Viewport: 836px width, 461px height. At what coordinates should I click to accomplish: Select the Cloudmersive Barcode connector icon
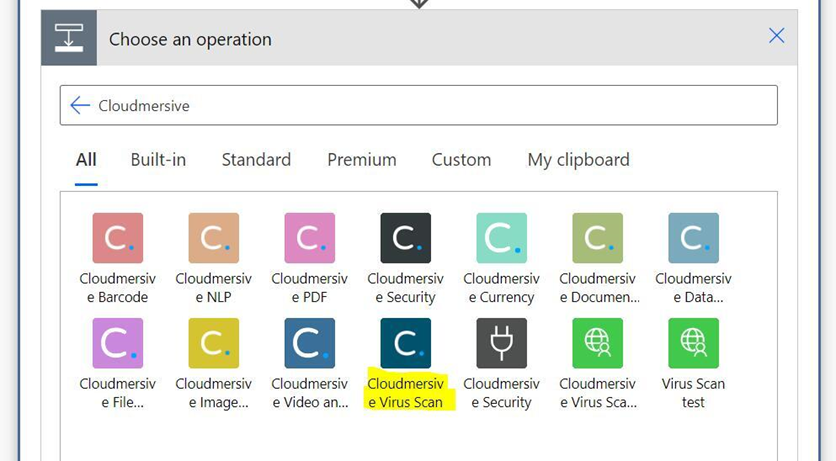point(117,238)
